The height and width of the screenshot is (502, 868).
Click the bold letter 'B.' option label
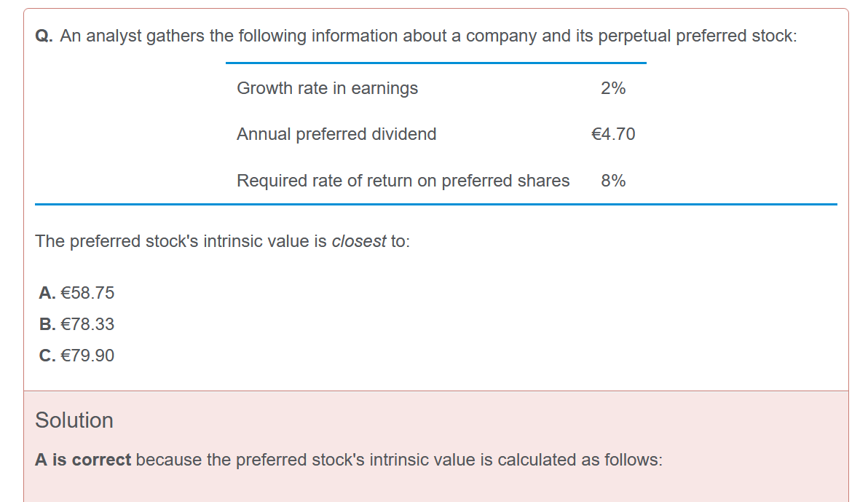click(47, 324)
